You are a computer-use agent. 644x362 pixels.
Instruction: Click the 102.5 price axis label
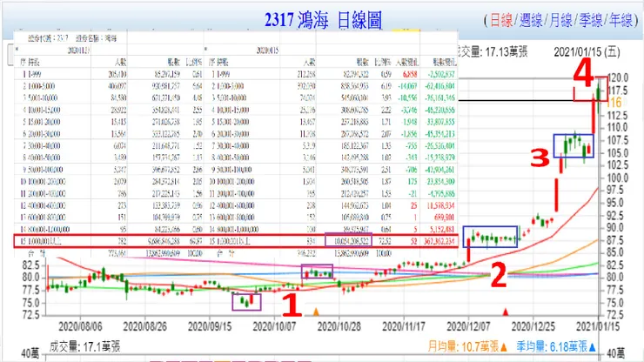click(x=618, y=165)
